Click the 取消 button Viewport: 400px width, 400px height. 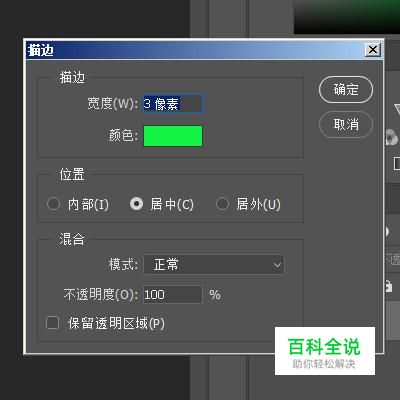[x=346, y=124]
